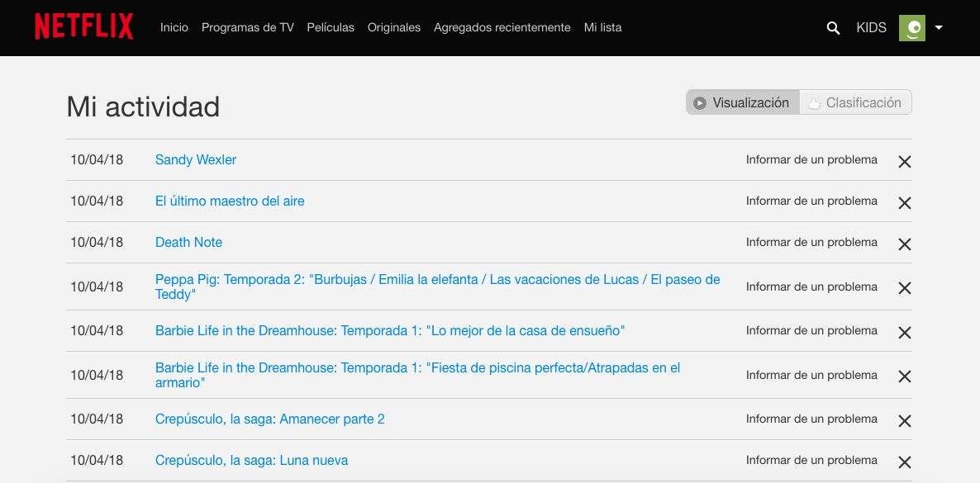Open Crepúsculo, la saga: Luna nueva
Viewport: 980px width, 483px height.
click(x=251, y=461)
